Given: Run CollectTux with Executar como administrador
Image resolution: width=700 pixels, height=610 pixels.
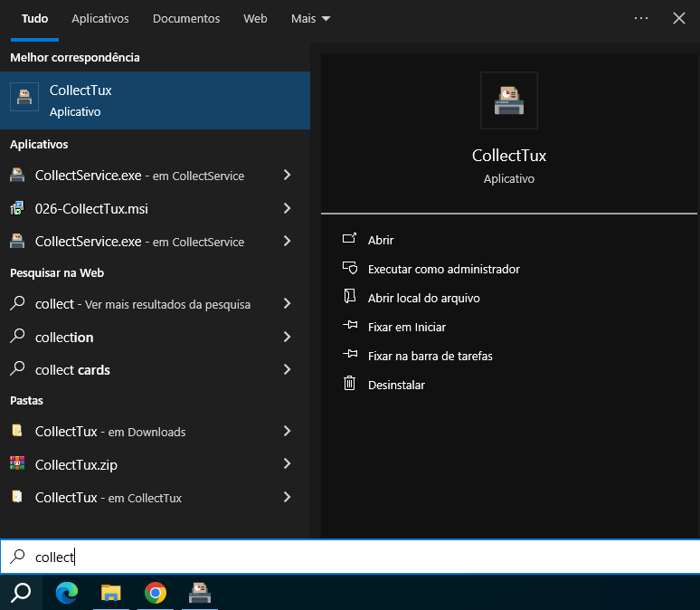Looking at the screenshot, I should pyautogui.click(x=443, y=269).
